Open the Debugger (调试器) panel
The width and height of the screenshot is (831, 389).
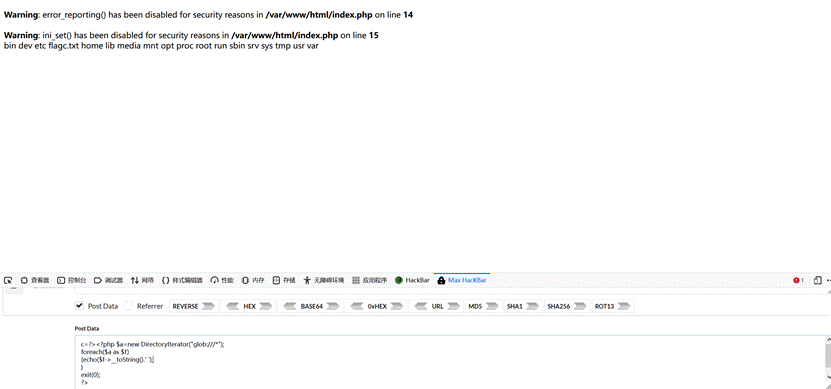click(x=109, y=280)
